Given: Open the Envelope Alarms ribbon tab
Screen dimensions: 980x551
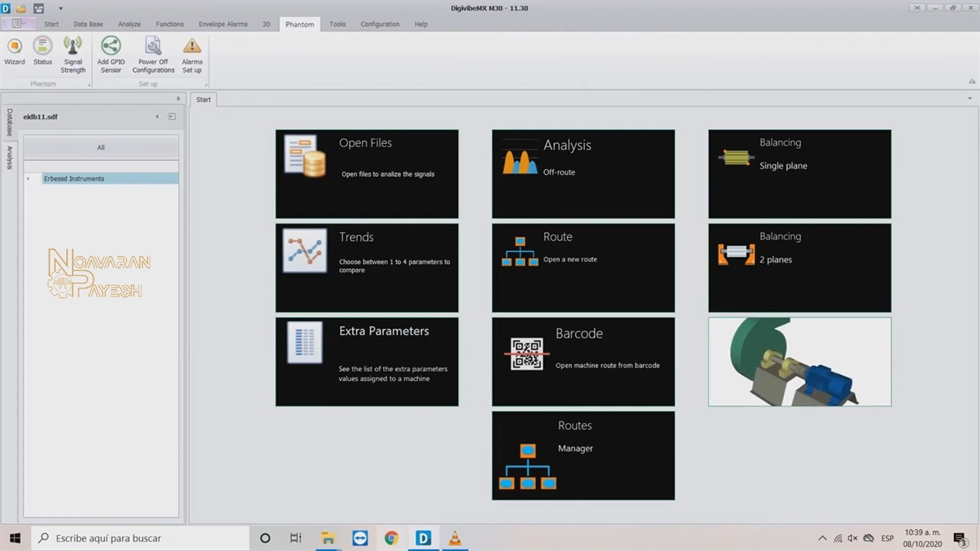Looking at the screenshot, I should 223,24.
